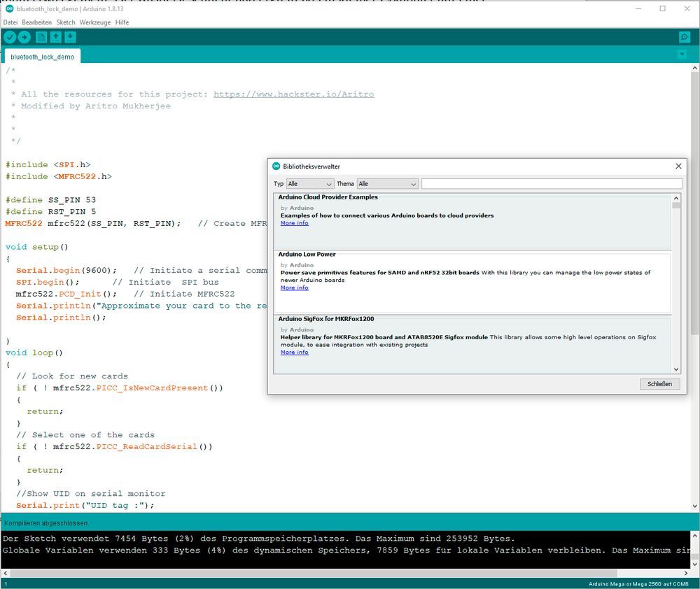Expand the tab options dropdown arrow
Screen dimensions: 700x589
click(682, 55)
